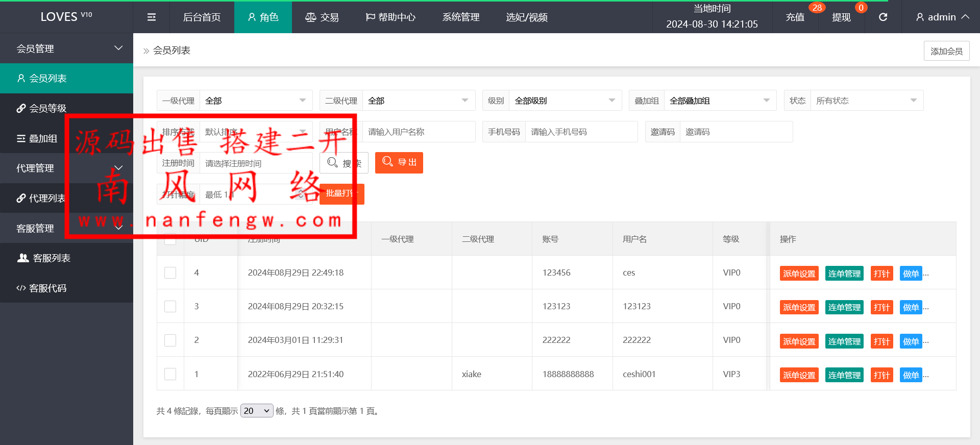Click the hamburger menu collapse icon
980x445 pixels.
tap(152, 17)
